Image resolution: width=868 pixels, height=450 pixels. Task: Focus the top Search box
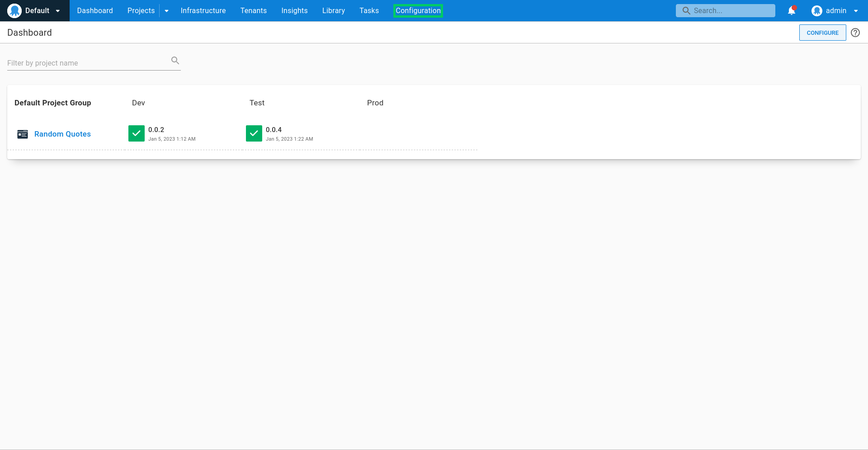(725, 10)
